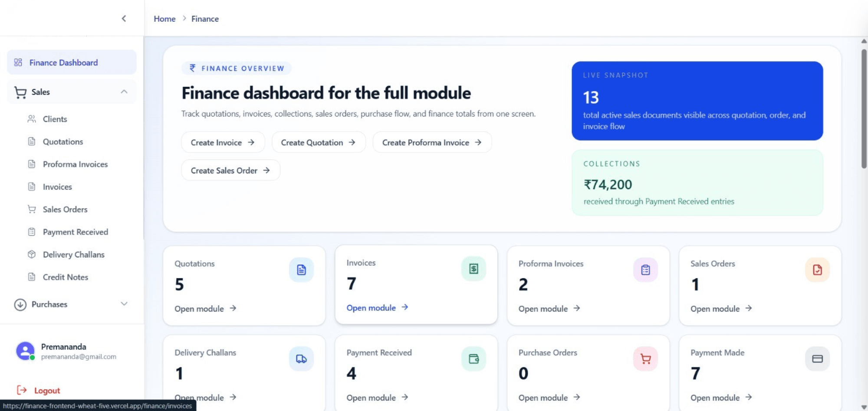Click the Quotations document icon on the Quotations card
Image resolution: width=868 pixels, height=411 pixels.
(x=302, y=269)
